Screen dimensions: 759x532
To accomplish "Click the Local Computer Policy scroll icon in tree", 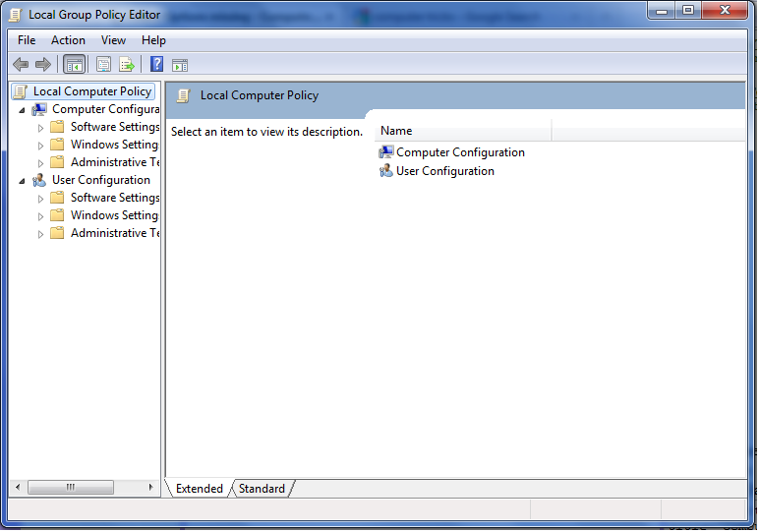I will [21, 91].
